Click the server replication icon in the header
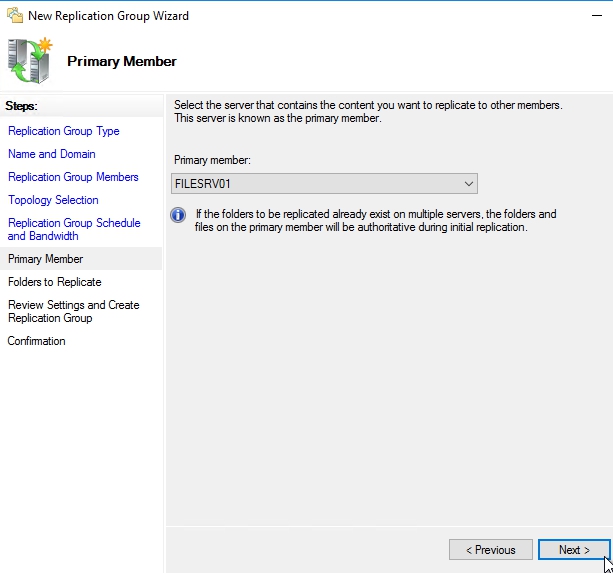613x573 pixels. [x=30, y=61]
